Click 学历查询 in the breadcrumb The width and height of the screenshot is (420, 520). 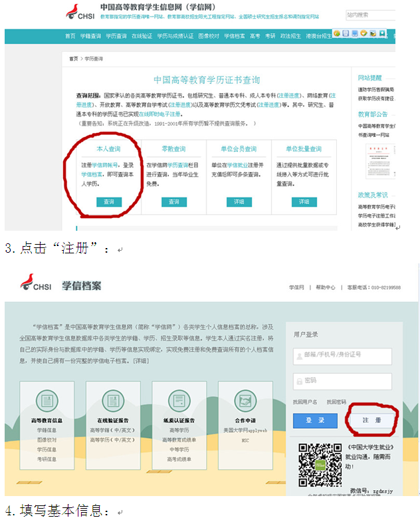pos(94,59)
